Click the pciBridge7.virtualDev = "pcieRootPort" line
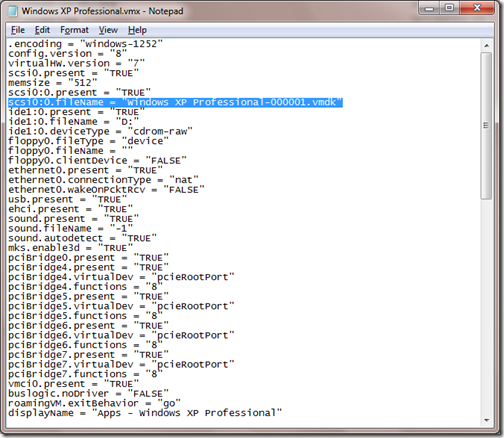 [121, 365]
